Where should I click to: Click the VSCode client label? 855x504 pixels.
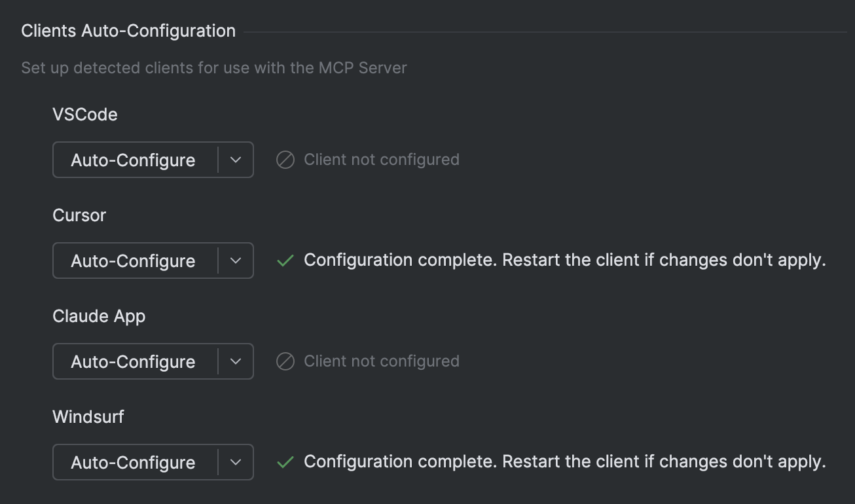point(85,115)
